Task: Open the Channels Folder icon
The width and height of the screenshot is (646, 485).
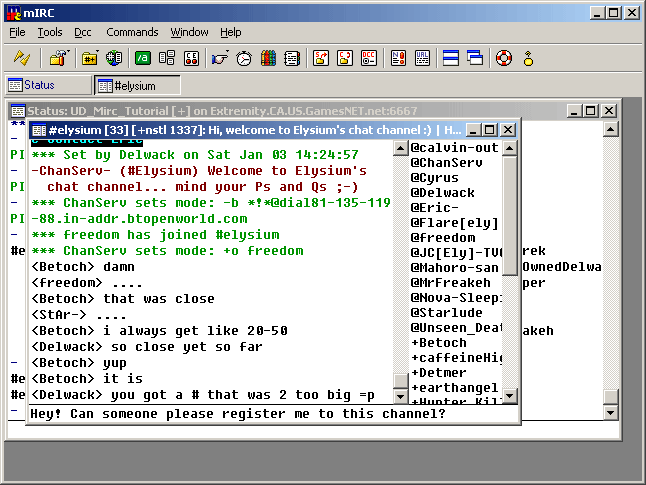Action: pos(89,58)
